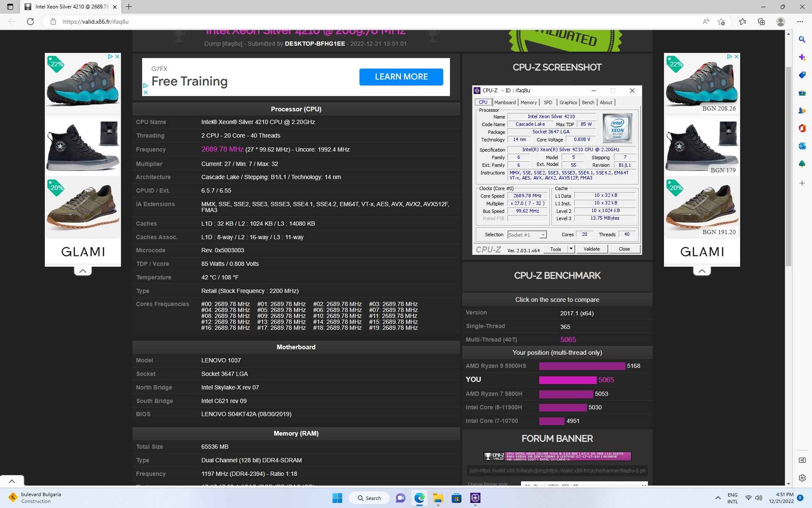The image size is (812, 508).
Task: Click 'LENOVO 1037' model value
Action: pos(221,360)
